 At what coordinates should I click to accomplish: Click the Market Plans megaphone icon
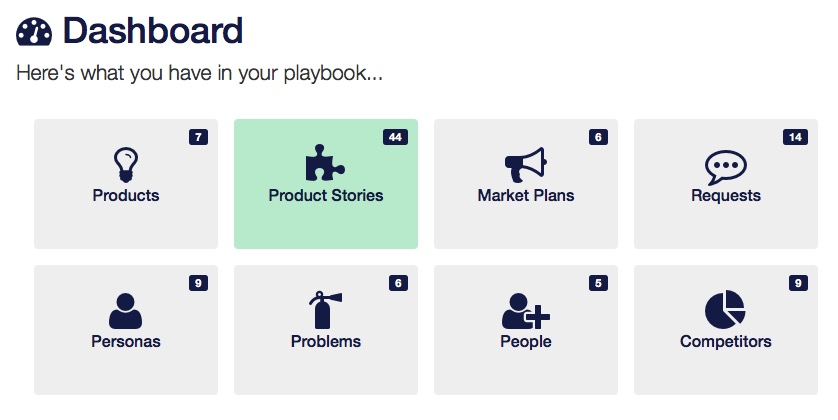[526, 165]
